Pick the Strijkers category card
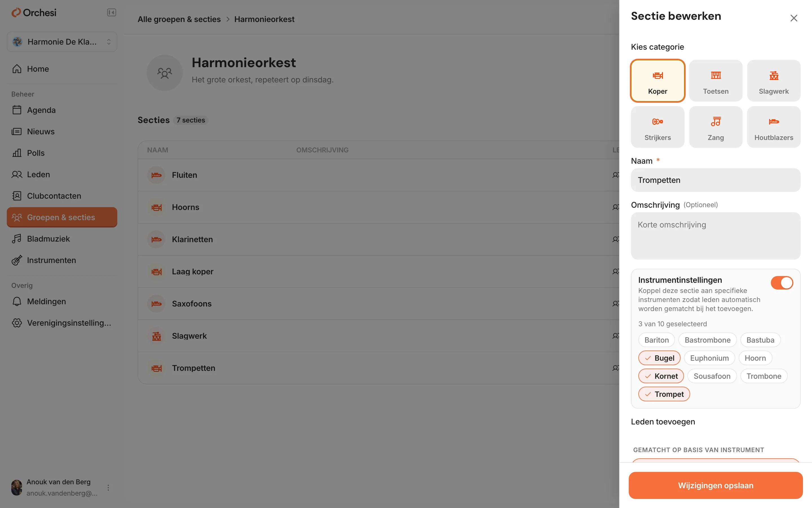The height and width of the screenshot is (508, 812). (657, 127)
